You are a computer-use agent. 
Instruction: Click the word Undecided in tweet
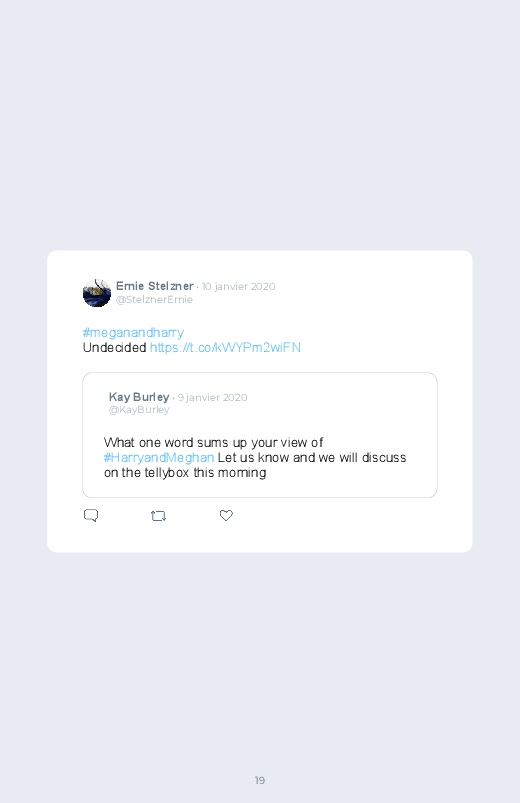pyautogui.click(x=115, y=347)
